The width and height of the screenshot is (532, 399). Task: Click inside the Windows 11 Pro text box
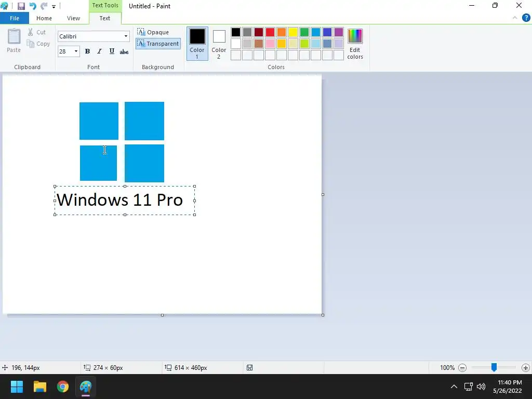(x=125, y=200)
